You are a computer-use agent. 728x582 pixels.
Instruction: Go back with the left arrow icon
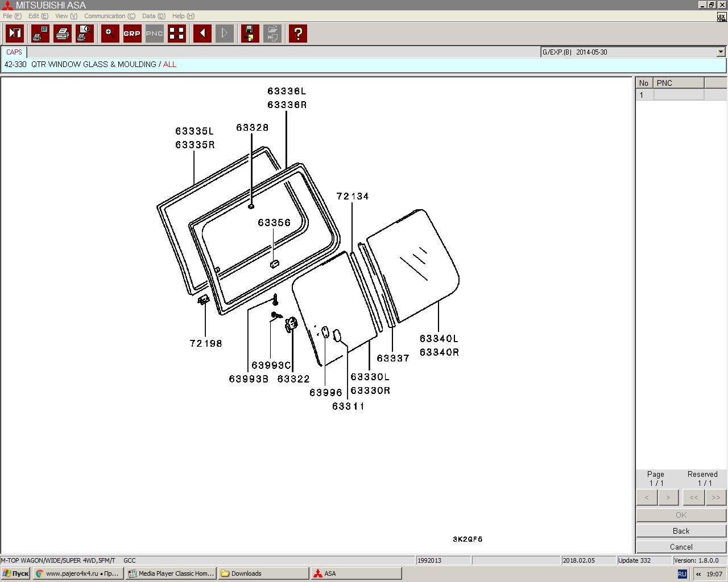(x=202, y=34)
